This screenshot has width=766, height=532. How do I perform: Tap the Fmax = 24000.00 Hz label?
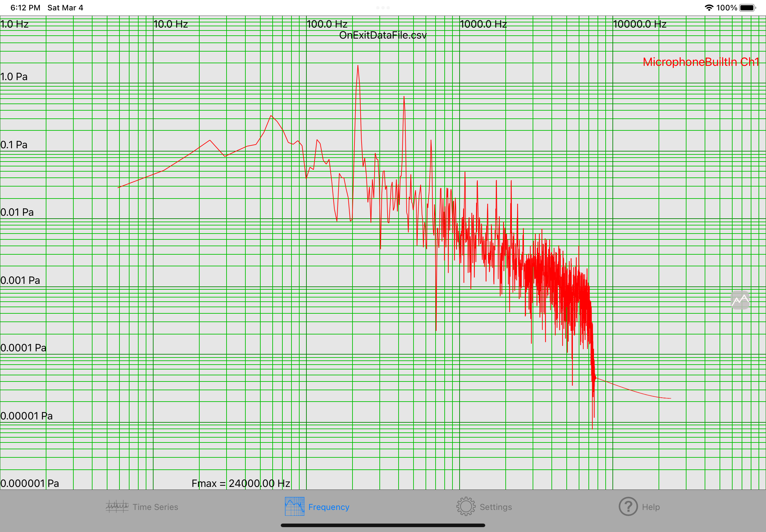[x=241, y=483]
